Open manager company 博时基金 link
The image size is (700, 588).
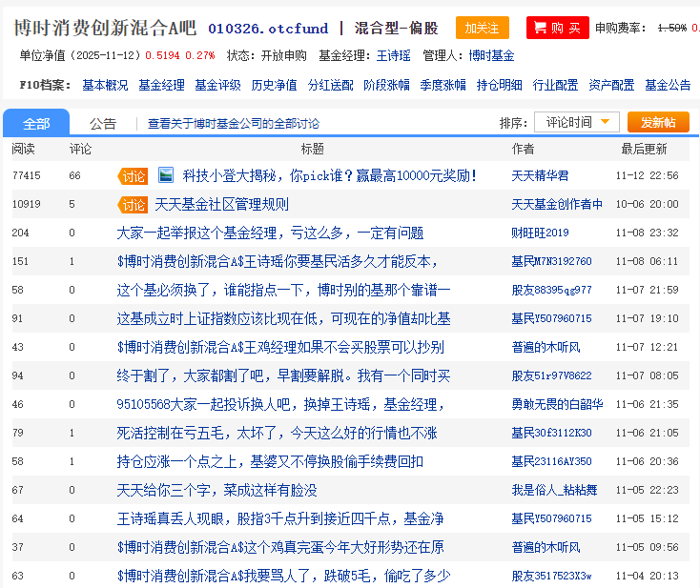point(491,56)
